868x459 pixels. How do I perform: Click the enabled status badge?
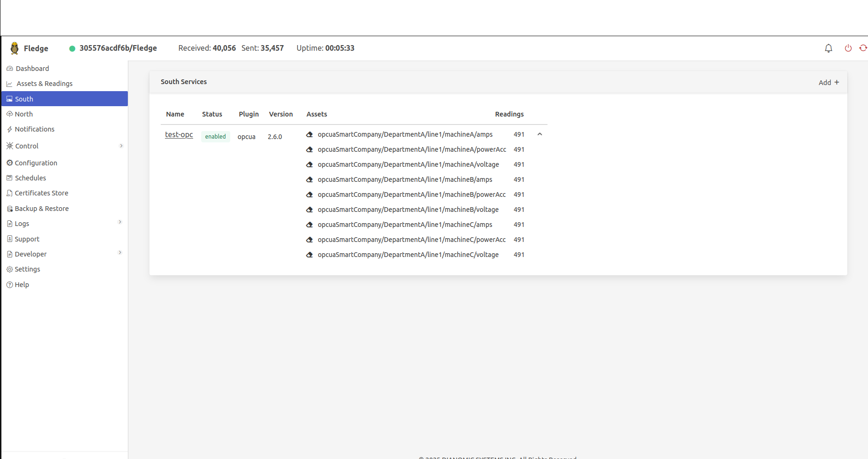[x=215, y=137]
